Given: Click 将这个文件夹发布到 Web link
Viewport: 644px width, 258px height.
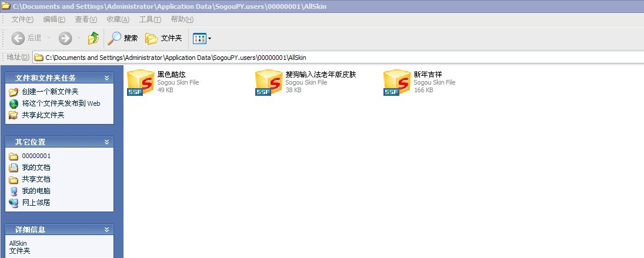Looking at the screenshot, I should coord(61,103).
